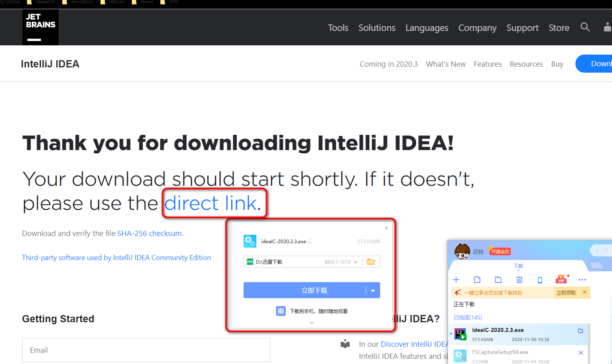The width and height of the screenshot is (612, 364).
Task: Click the Email input field
Action: tap(146, 350)
